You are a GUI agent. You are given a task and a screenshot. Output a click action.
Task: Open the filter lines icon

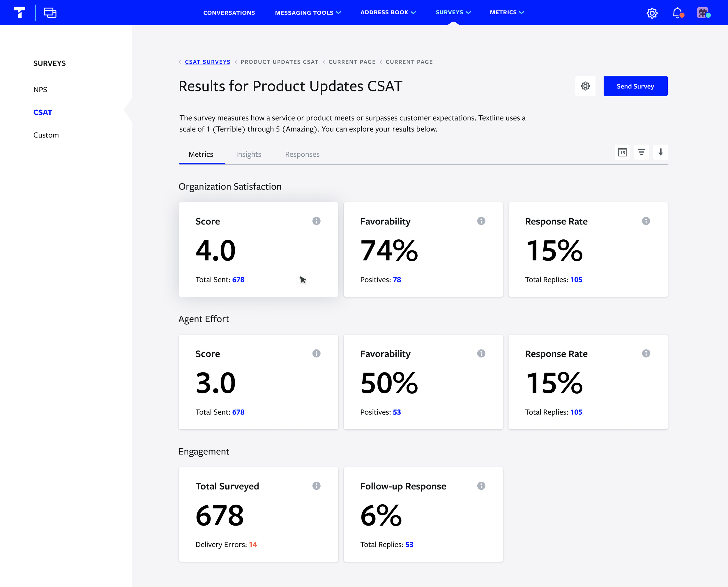tap(642, 152)
